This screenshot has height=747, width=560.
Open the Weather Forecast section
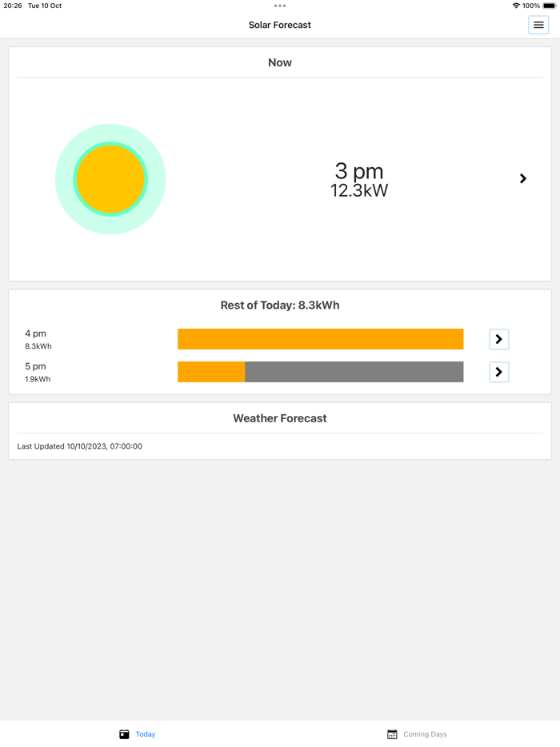tap(279, 417)
